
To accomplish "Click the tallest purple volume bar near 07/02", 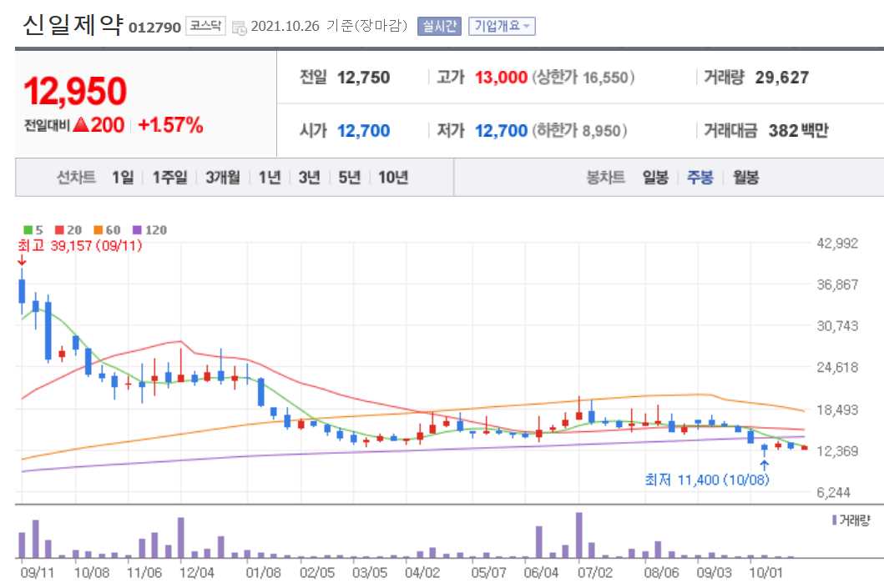I will pyautogui.click(x=579, y=534).
